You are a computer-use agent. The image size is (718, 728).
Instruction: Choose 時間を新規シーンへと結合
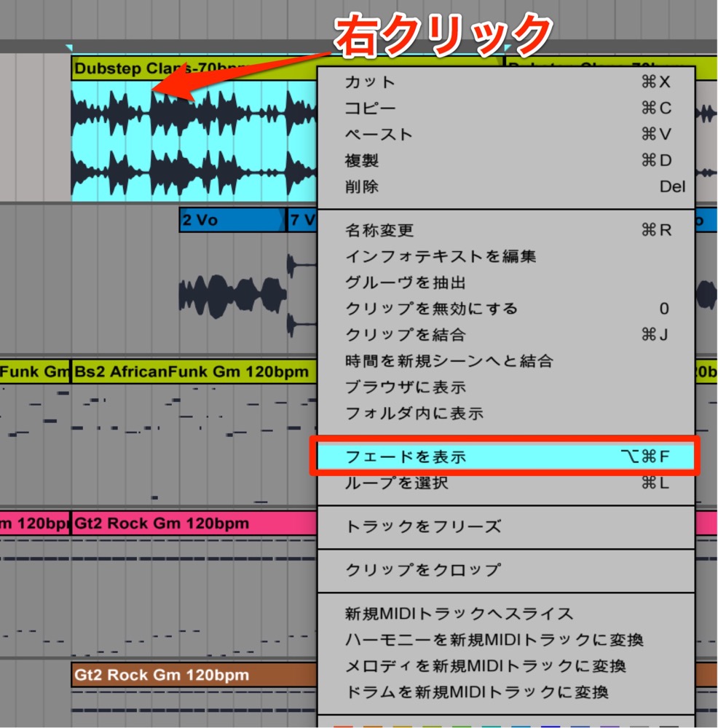[x=506, y=361]
